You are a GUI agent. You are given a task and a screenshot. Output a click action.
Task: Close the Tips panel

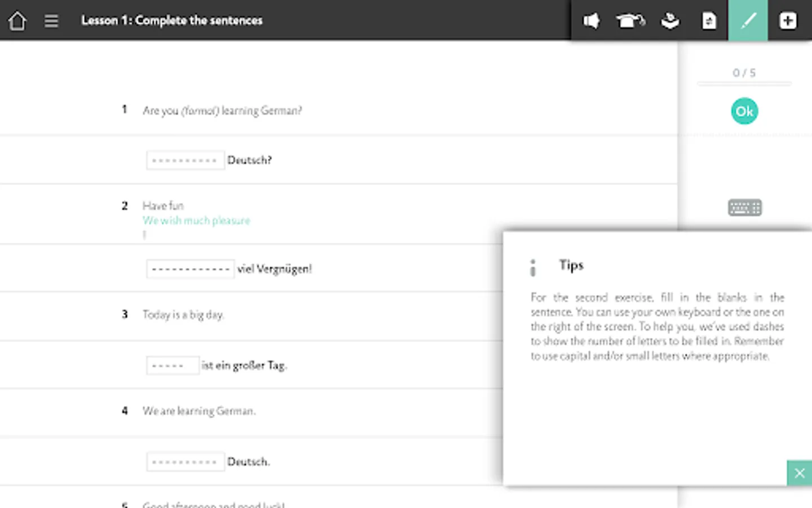pos(799,473)
